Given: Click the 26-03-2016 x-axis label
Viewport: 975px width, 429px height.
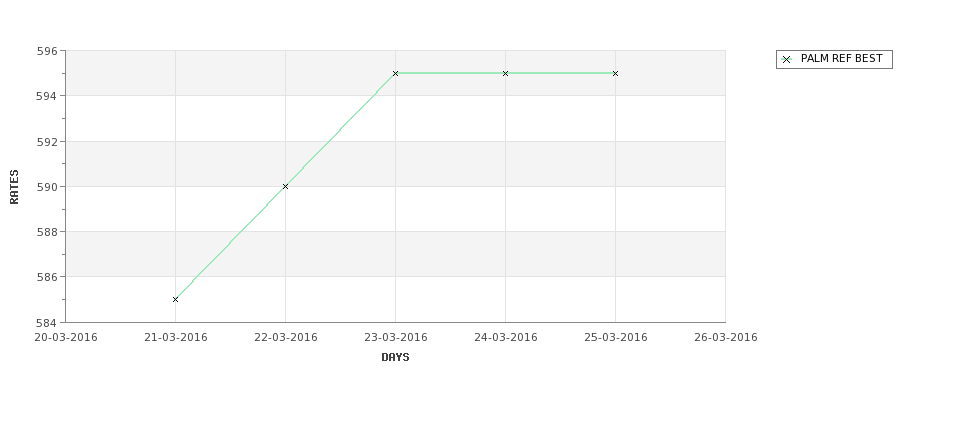Looking at the screenshot, I should (726, 338).
